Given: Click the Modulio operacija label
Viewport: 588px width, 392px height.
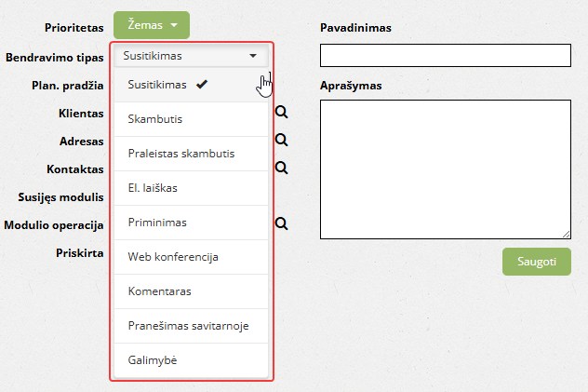Looking at the screenshot, I should [x=54, y=225].
